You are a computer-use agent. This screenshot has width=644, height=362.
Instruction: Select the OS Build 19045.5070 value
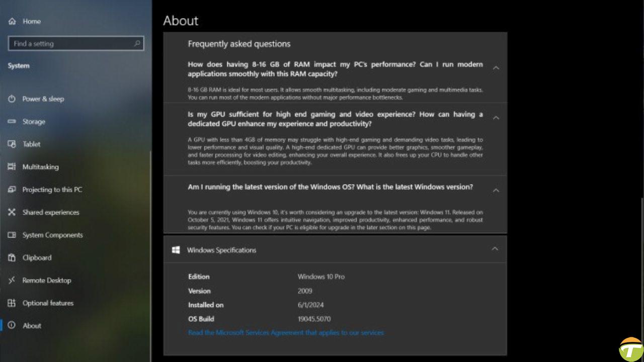coord(314,319)
